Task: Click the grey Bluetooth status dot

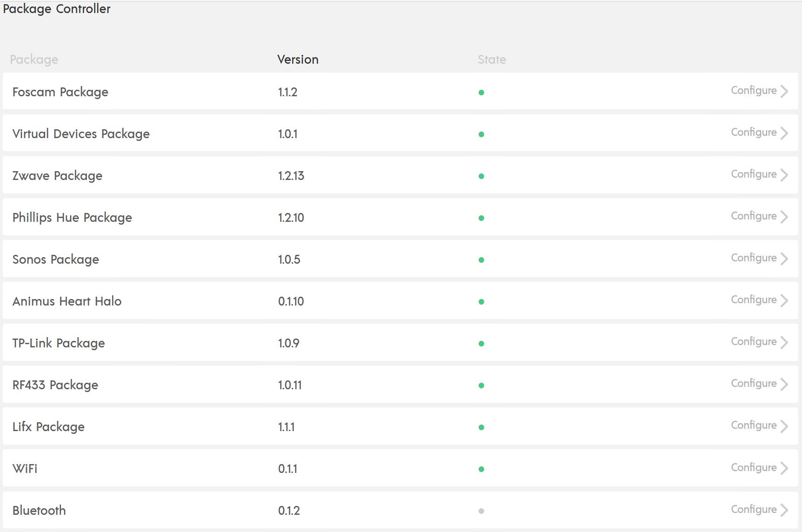Action: coord(481,511)
